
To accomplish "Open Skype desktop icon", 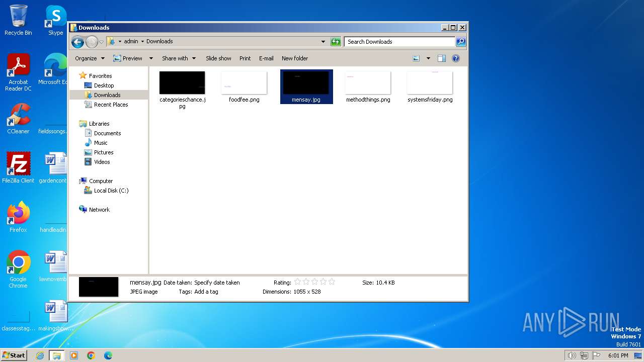I will (55, 20).
